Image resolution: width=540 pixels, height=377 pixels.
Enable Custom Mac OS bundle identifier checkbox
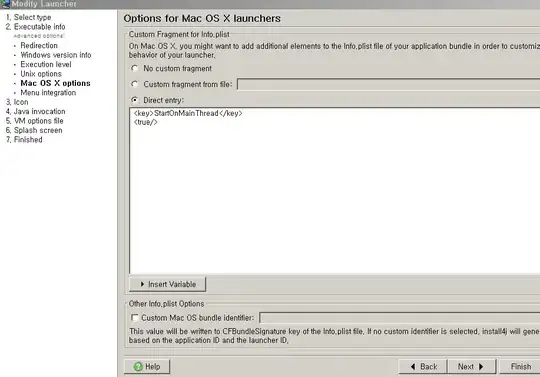[135, 317]
